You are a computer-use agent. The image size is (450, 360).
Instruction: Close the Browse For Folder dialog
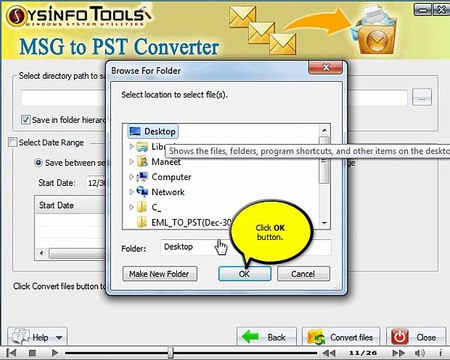325,68
